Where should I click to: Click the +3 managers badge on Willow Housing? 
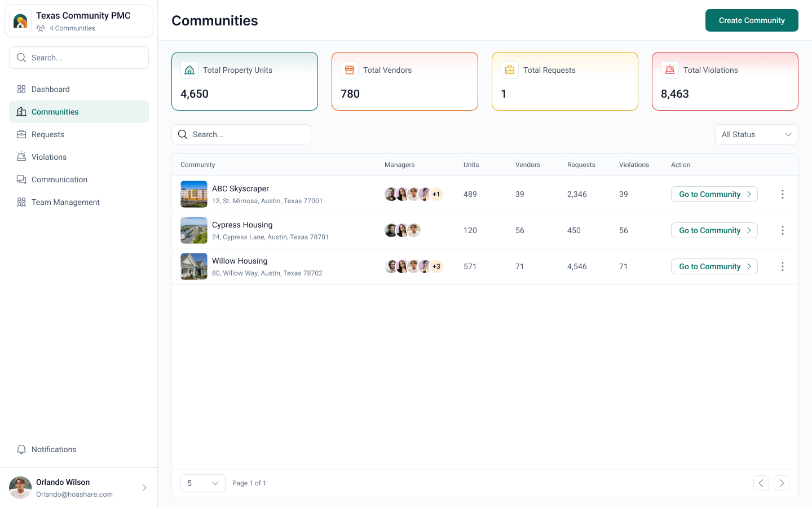[x=436, y=266]
